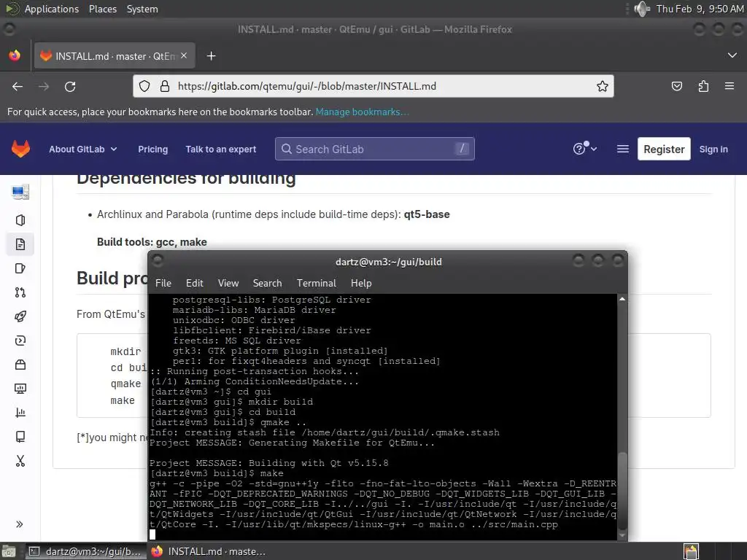Click the Register button
The height and width of the screenshot is (560, 747).
tap(664, 149)
